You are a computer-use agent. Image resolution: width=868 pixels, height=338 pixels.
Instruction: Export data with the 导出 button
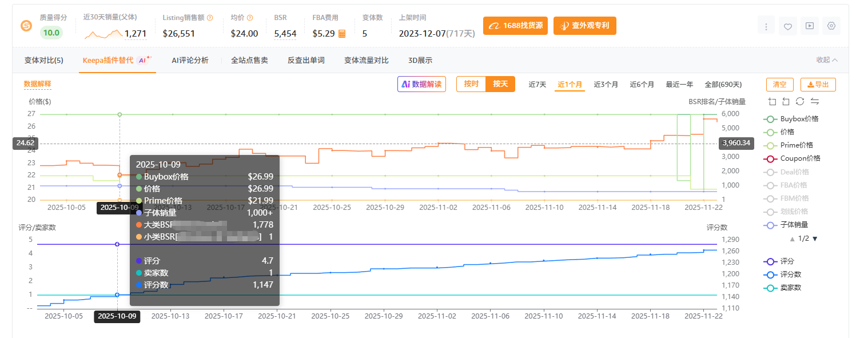click(818, 85)
